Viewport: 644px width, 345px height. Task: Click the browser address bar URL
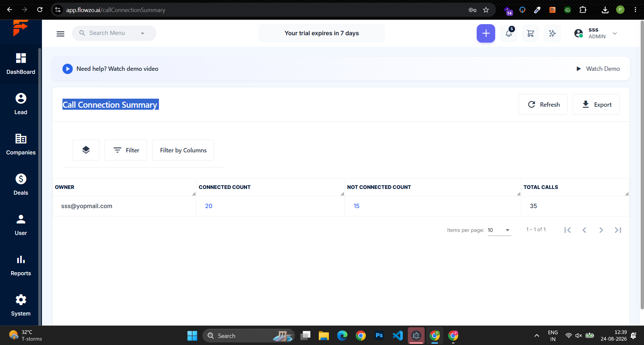point(116,10)
